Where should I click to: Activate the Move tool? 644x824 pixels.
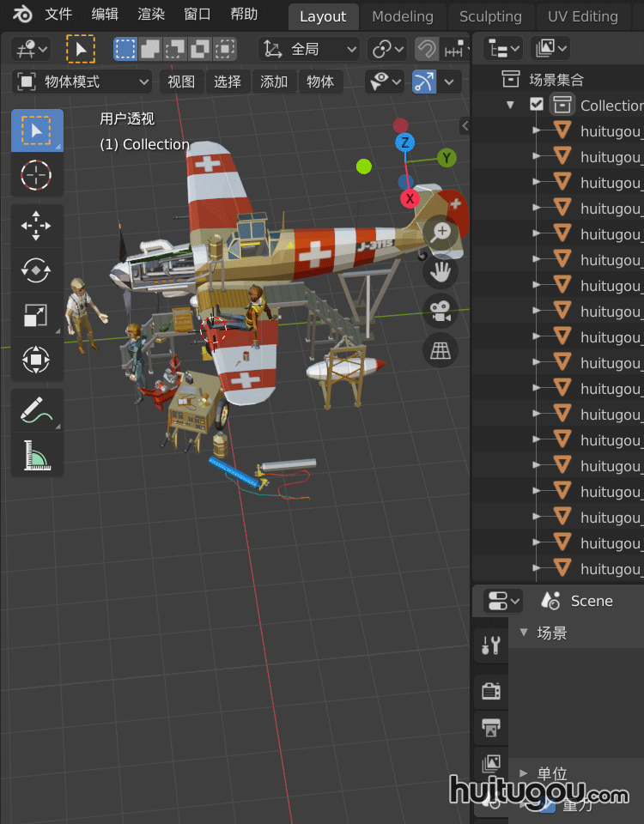pos(36,227)
